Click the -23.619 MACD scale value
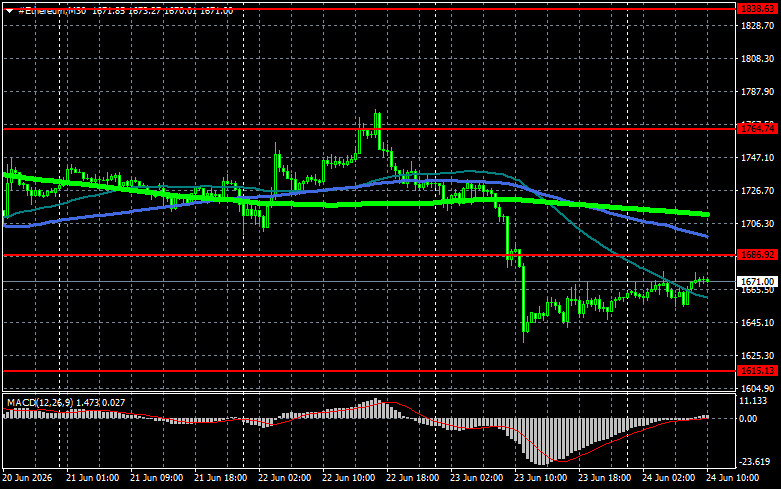Image resolution: width=781 pixels, height=489 pixels. pos(754,461)
